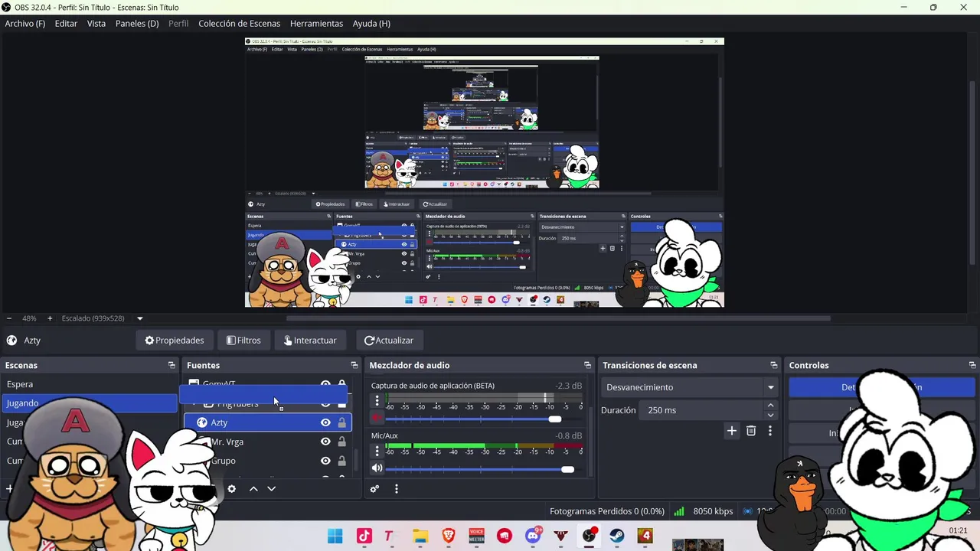The height and width of the screenshot is (551, 980).
Task: Open Steam from the taskbar
Action: 617,536
